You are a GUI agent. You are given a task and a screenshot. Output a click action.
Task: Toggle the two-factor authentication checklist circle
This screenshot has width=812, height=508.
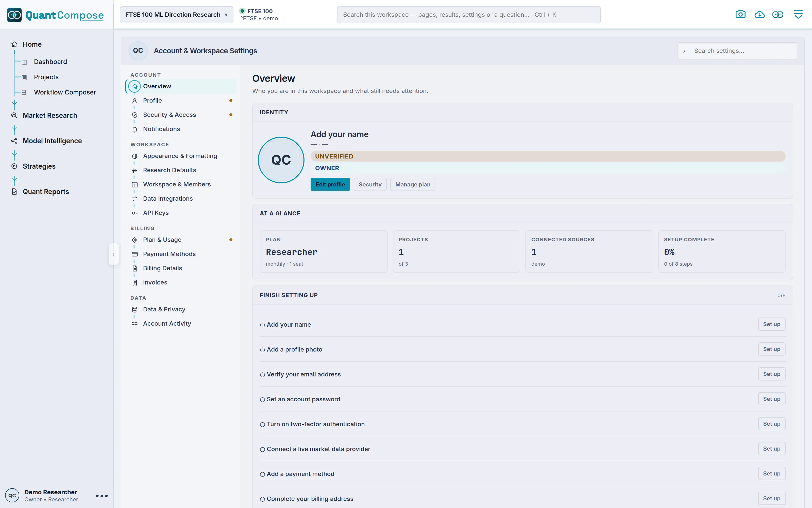(x=262, y=424)
